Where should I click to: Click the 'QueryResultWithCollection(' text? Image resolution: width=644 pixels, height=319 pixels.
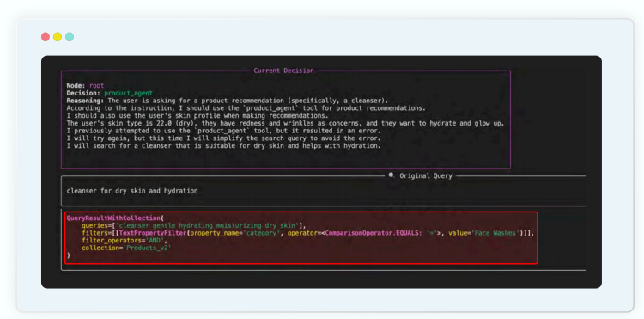(115, 218)
